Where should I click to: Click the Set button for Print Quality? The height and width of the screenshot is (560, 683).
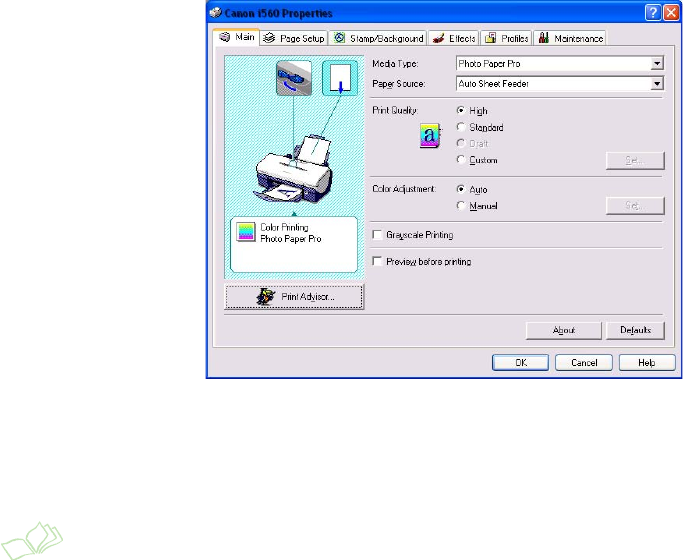(635, 161)
